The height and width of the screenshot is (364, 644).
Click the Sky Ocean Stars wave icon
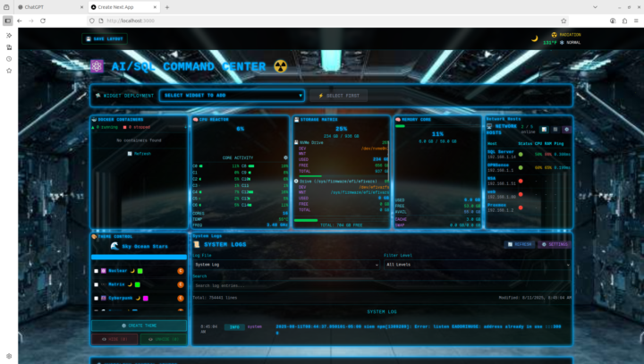(114, 246)
